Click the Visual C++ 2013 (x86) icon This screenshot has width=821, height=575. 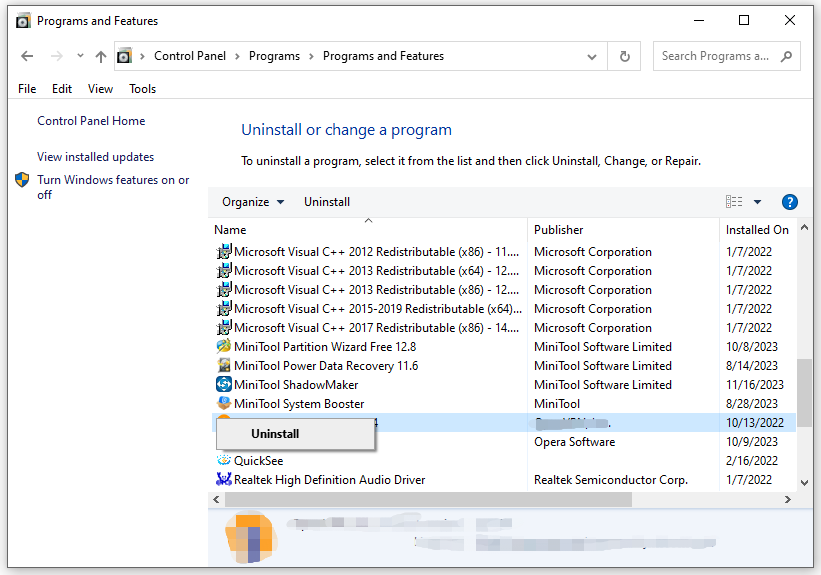224,290
